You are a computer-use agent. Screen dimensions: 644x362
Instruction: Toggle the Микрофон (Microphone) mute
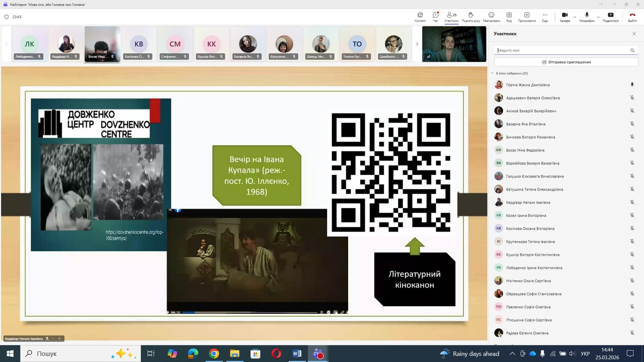[587, 17]
